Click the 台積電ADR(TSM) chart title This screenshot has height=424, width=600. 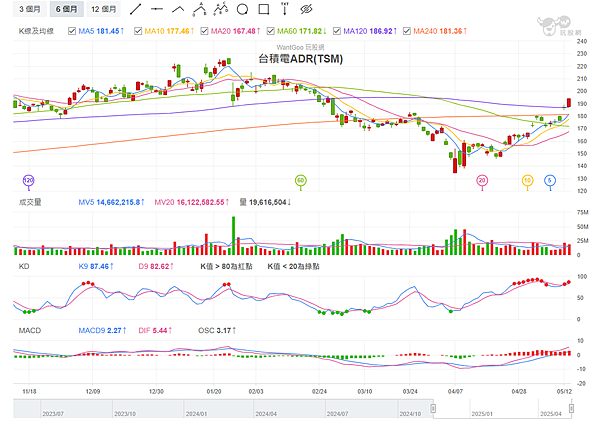click(x=300, y=59)
